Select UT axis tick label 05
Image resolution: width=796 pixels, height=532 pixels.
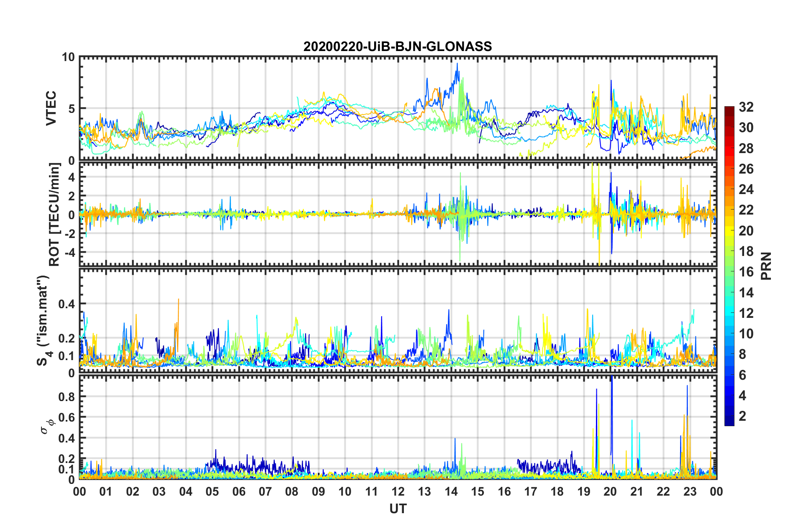(x=212, y=491)
